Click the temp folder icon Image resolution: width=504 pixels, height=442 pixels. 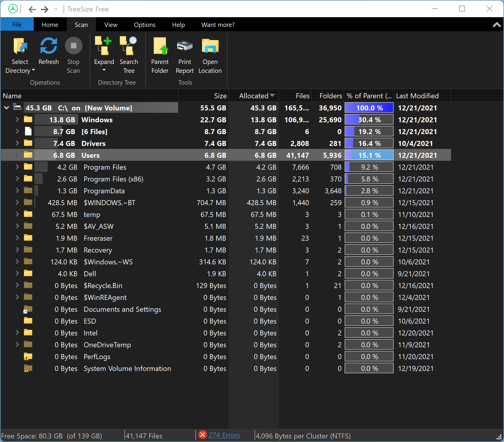tap(28, 214)
